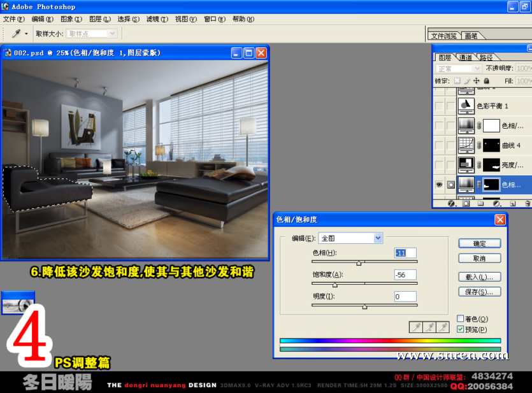Show the 曲线 4 layer visibility box
The height and width of the screenshot is (393, 532).
tap(439, 145)
